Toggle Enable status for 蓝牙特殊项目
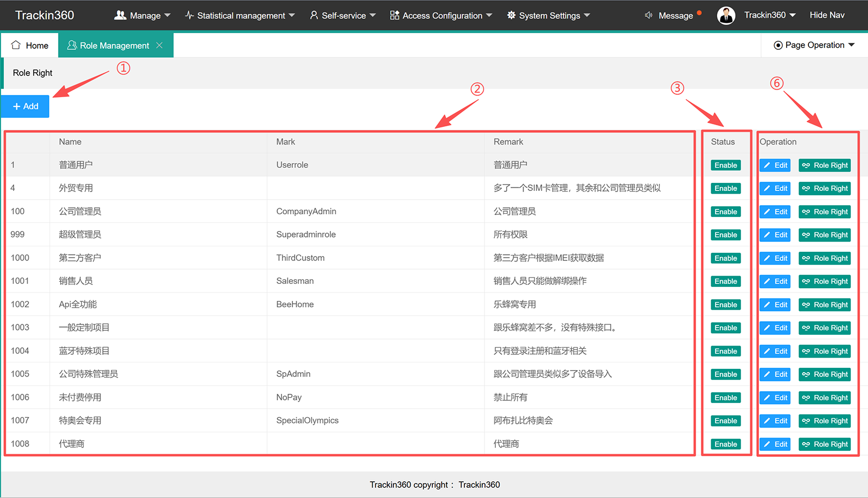The image size is (868, 498). click(726, 352)
